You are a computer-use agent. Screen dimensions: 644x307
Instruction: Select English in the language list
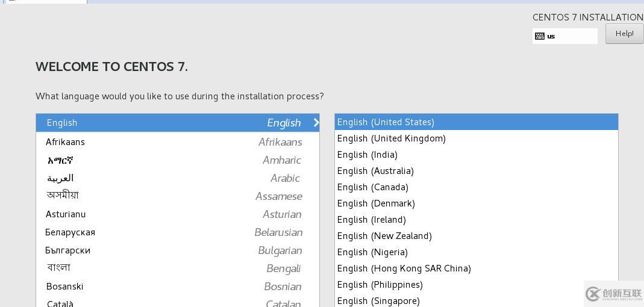[x=178, y=123]
